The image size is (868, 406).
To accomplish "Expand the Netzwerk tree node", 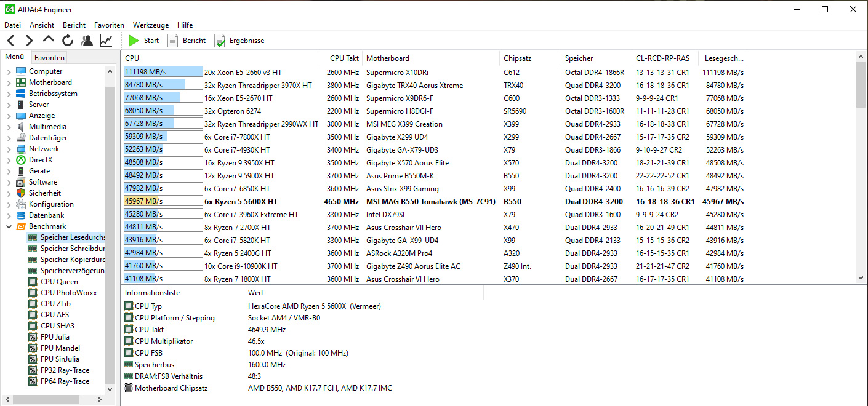I will coord(9,149).
